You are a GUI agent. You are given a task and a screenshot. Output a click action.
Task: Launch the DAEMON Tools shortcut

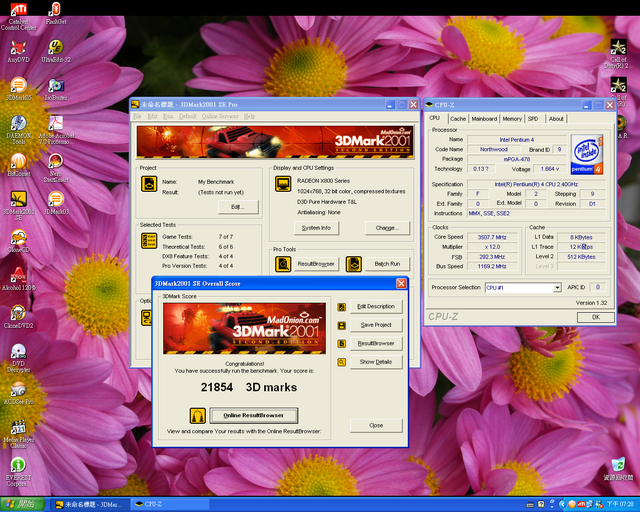(18, 130)
